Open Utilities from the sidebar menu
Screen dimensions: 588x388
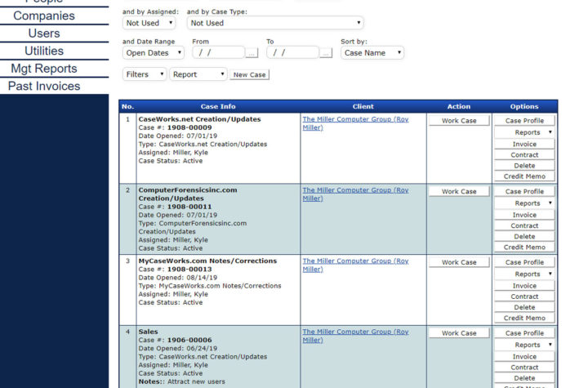(44, 51)
